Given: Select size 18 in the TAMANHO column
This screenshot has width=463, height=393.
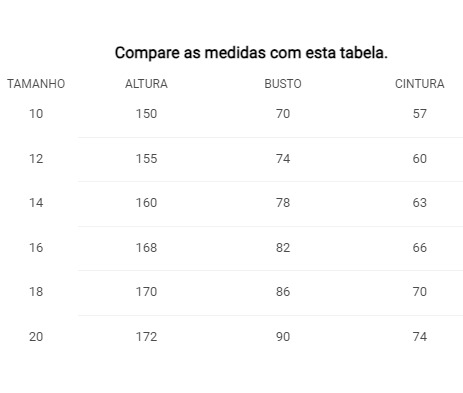Looking at the screenshot, I should click(36, 292).
